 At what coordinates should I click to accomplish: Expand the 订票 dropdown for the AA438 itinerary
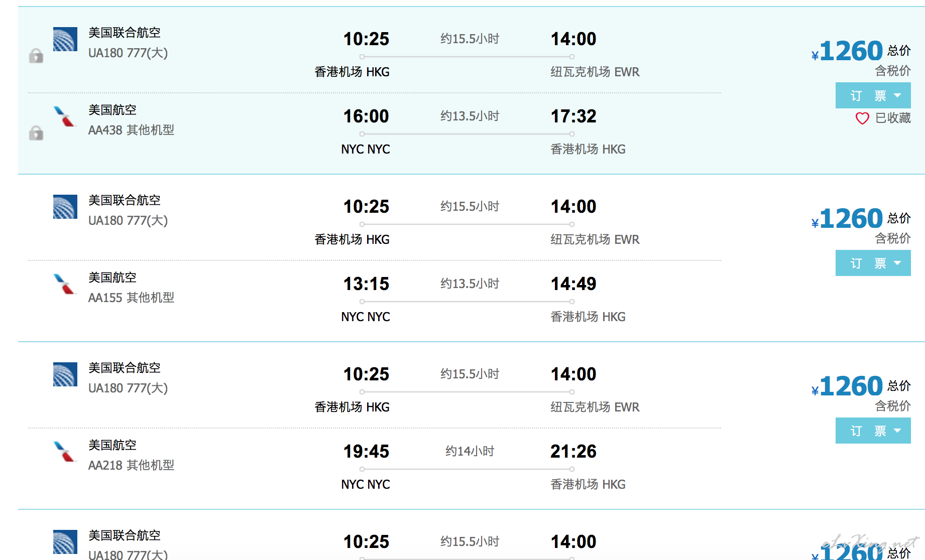point(873,95)
